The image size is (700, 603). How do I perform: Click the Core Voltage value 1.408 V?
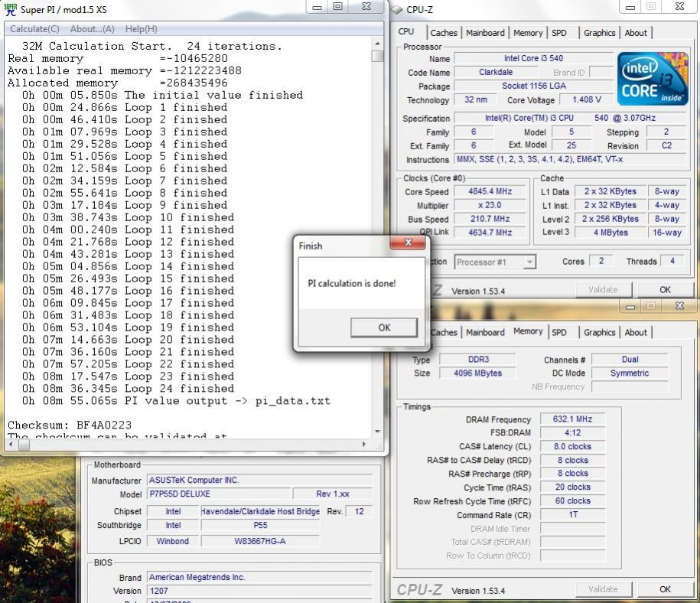[x=587, y=99]
